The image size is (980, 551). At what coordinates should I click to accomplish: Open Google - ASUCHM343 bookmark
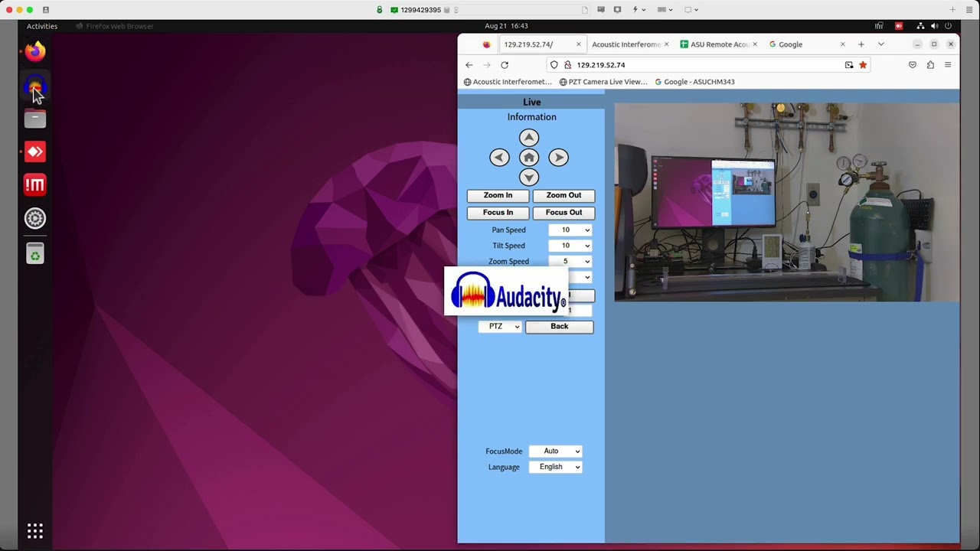coord(694,82)
